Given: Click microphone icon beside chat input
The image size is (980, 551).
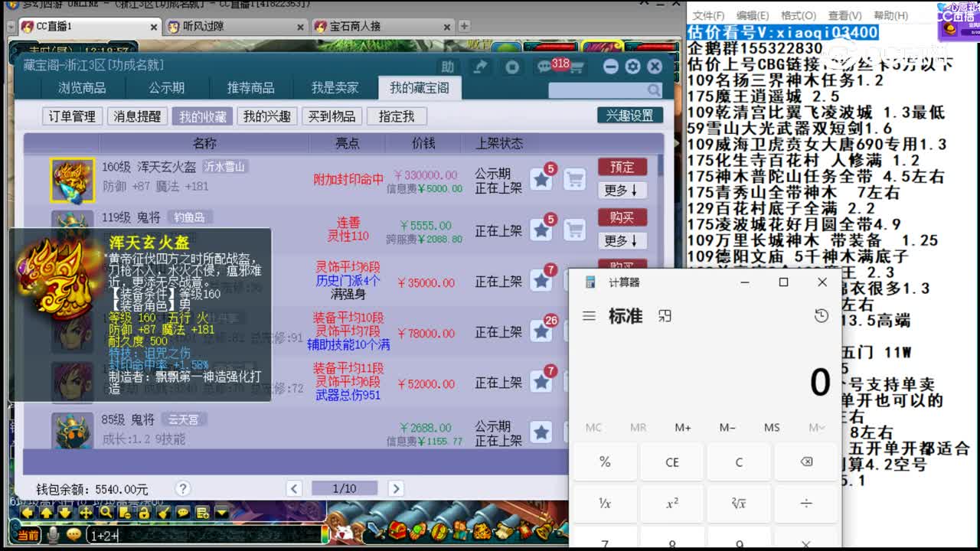Looking at the screenshot, I should pos(54,534).
